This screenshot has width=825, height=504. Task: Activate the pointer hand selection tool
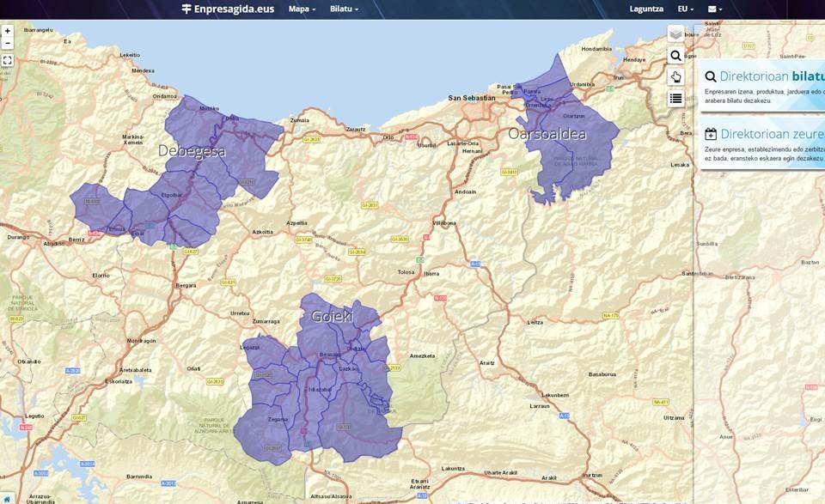coord(675,77)
